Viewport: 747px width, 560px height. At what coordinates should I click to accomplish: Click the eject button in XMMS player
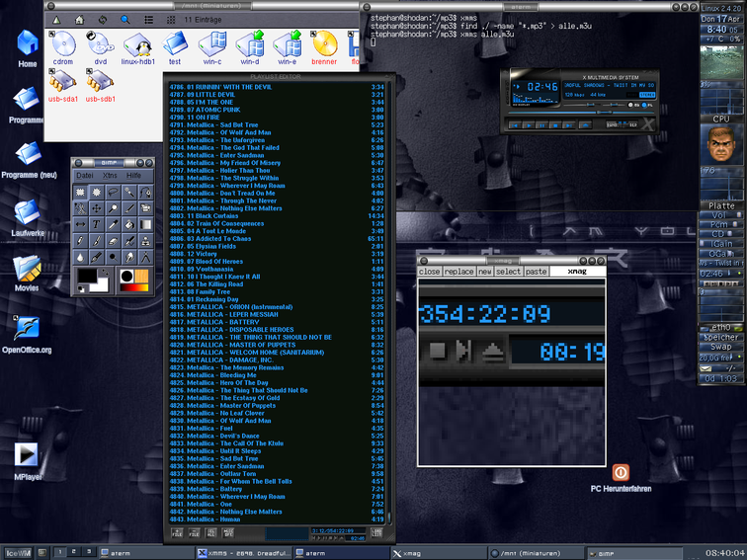pos(586,125)
